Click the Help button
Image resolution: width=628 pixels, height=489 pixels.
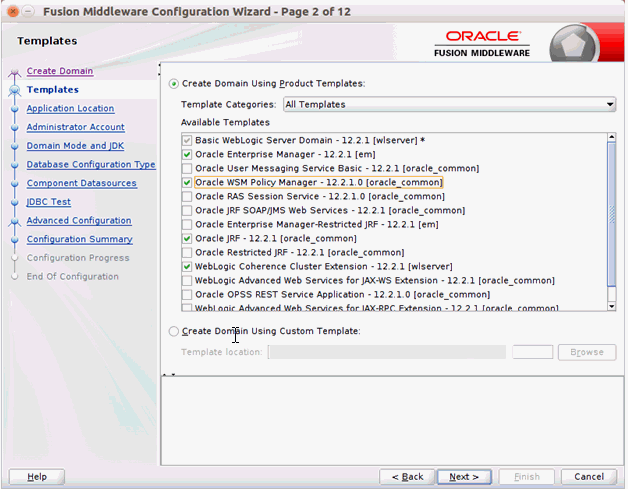(37, 477)
